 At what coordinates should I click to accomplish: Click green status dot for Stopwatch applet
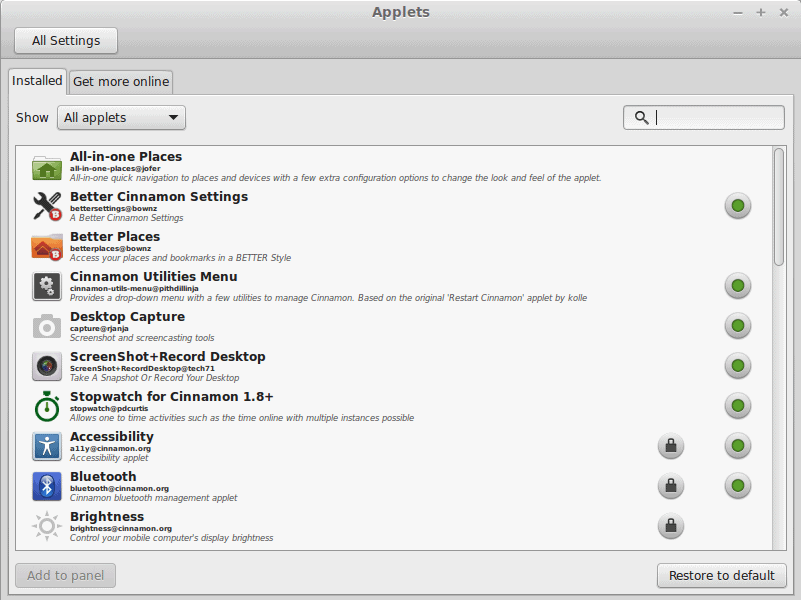tap(738, 405)
